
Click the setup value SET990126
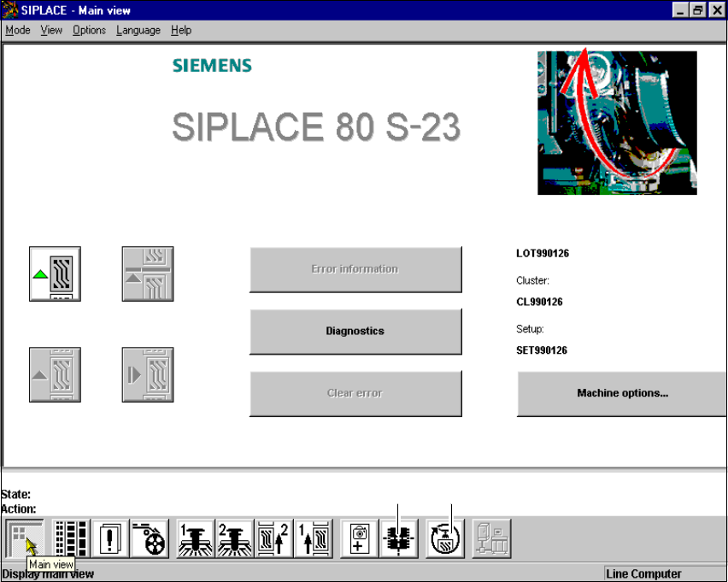(x=542, y=350)
